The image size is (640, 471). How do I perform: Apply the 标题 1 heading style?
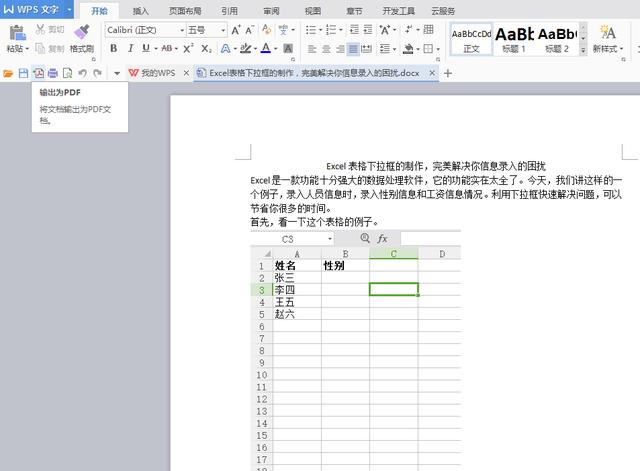point(514,40)
